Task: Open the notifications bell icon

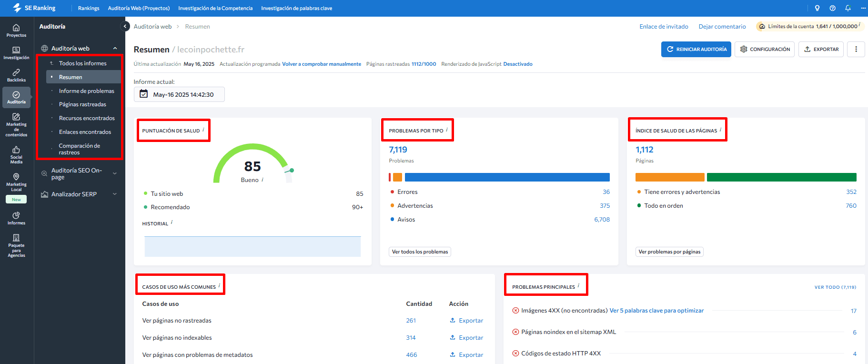Action: tap(848, 8)
